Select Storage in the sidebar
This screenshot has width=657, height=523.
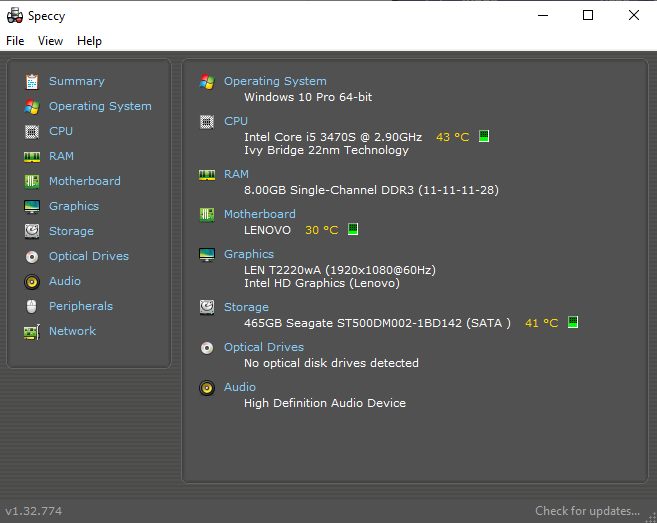coord(71,231)
